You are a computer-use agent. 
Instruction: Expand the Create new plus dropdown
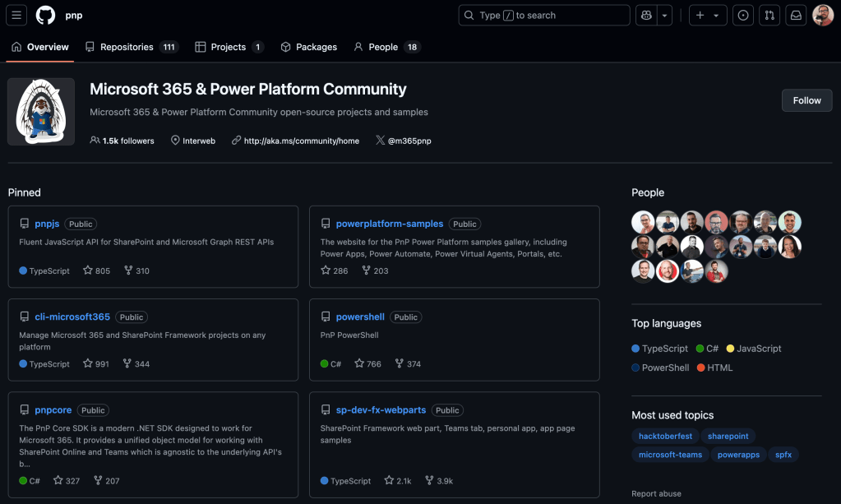(x=707, y=15)
